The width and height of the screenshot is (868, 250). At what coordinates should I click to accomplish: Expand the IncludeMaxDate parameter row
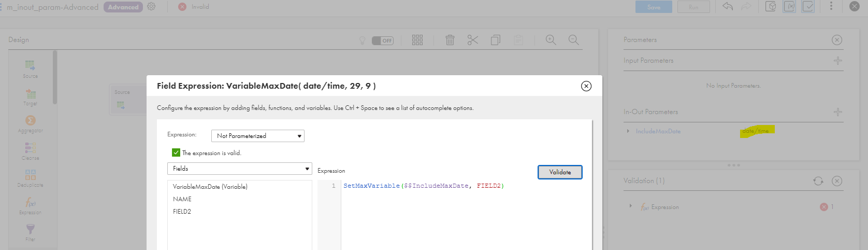(x=628, y=131)
